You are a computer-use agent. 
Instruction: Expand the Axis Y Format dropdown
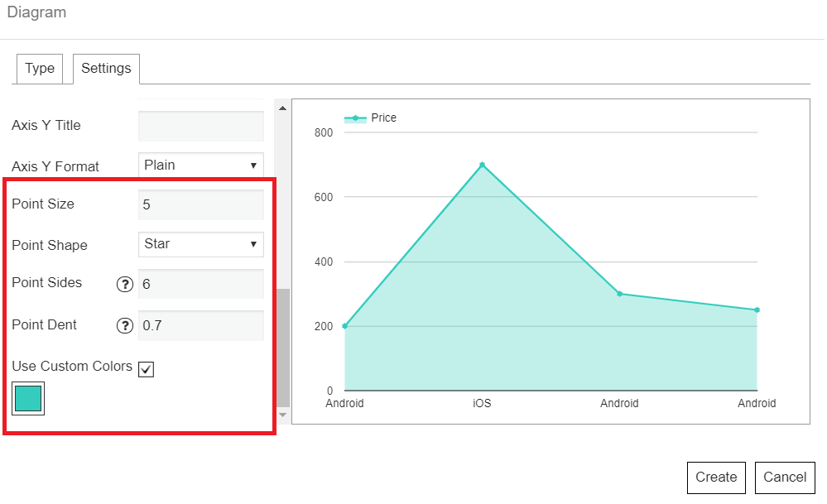[x=201, y=165]
